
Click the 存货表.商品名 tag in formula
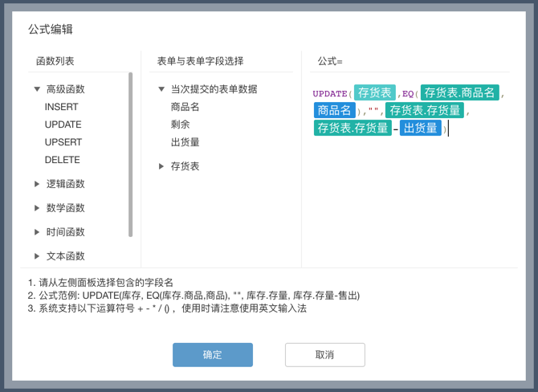460,92
